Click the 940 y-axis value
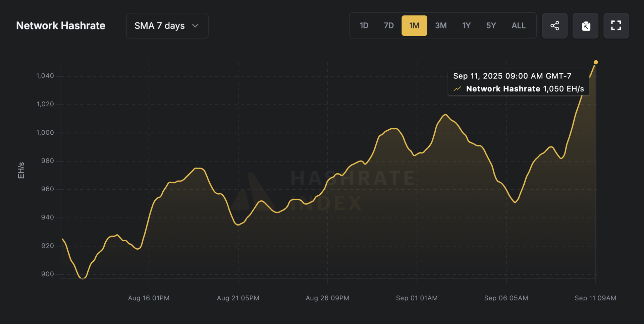The height and width of the screenshot is (324, 644). pyautogui.click(x=47, y=217)
